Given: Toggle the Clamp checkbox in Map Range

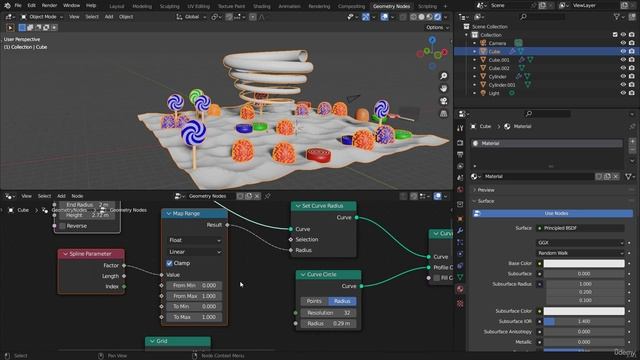Looking at the screenshot, I should tap(169, 263).
